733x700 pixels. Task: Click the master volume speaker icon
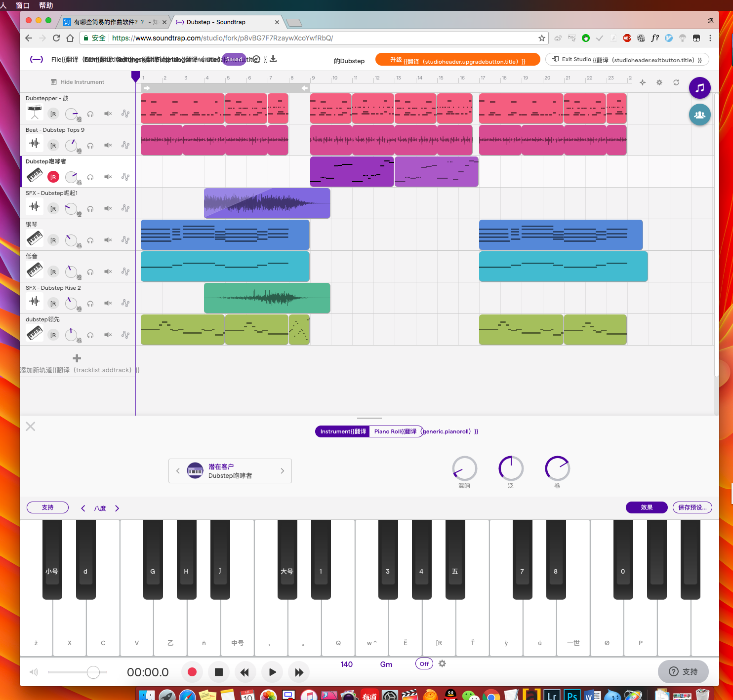pyautogui.click(x=34, y=672)
